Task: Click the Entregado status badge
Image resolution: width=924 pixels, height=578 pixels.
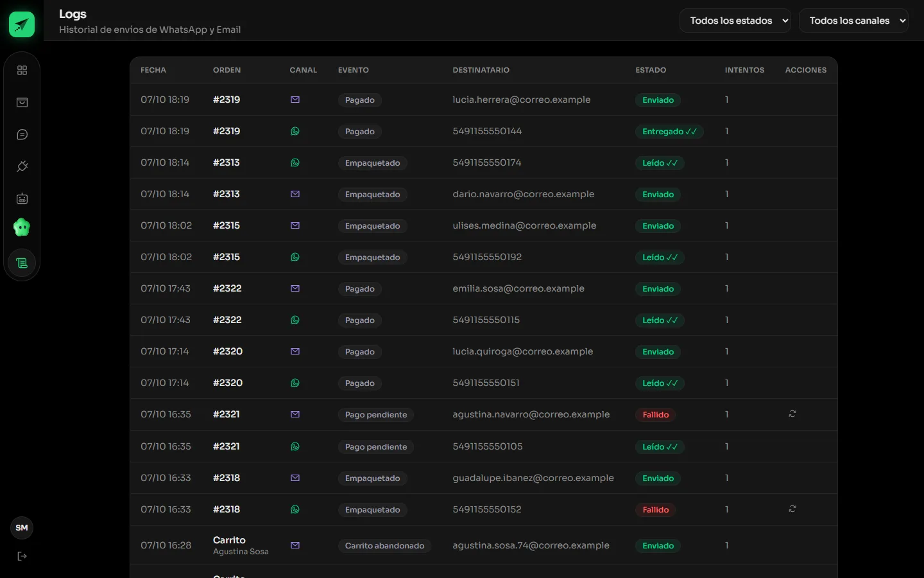Action: click(669, 132)
